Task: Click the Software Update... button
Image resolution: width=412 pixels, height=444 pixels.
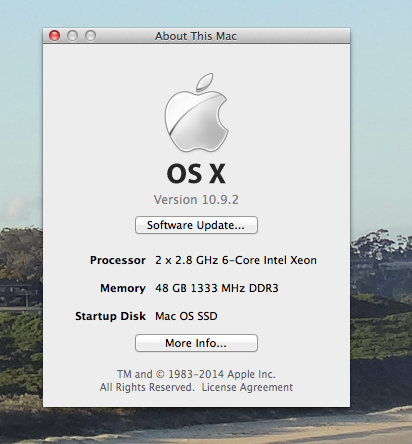Action: pyautogui.click(x=196, y=225)
